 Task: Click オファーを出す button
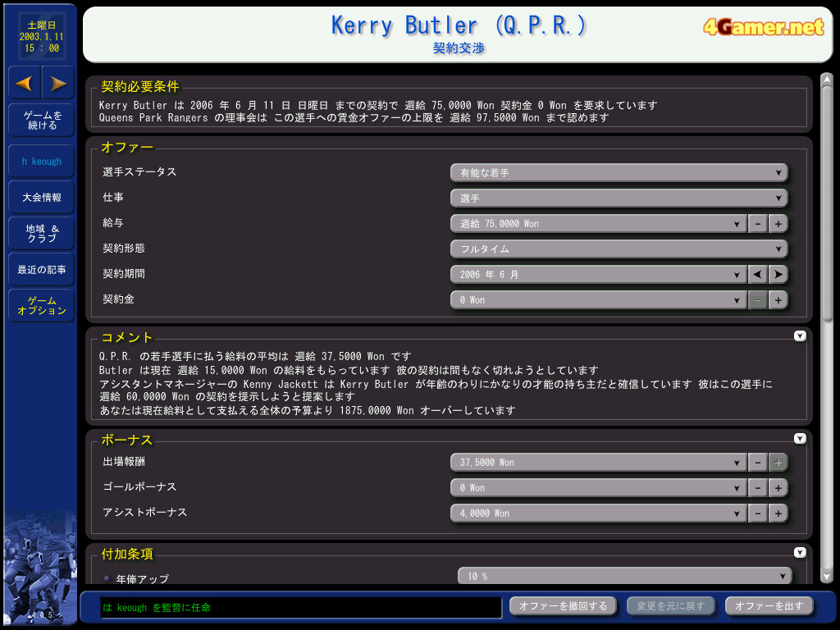(x=769, y=606)
